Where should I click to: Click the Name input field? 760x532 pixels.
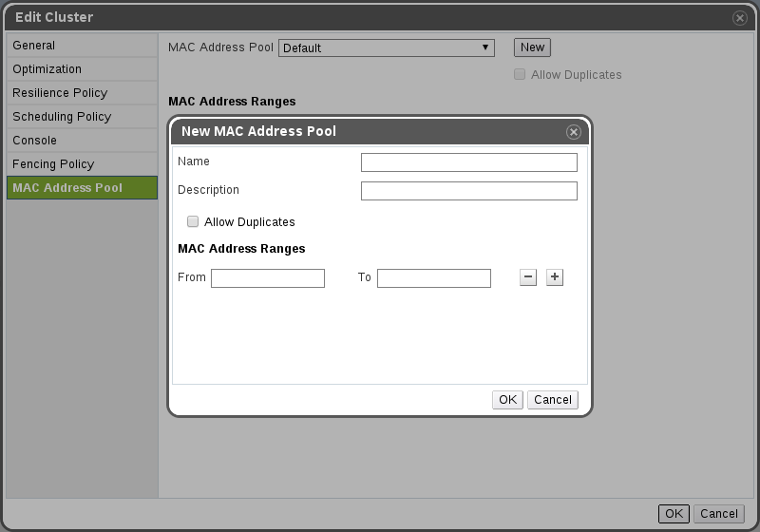(x=468, y=162)
